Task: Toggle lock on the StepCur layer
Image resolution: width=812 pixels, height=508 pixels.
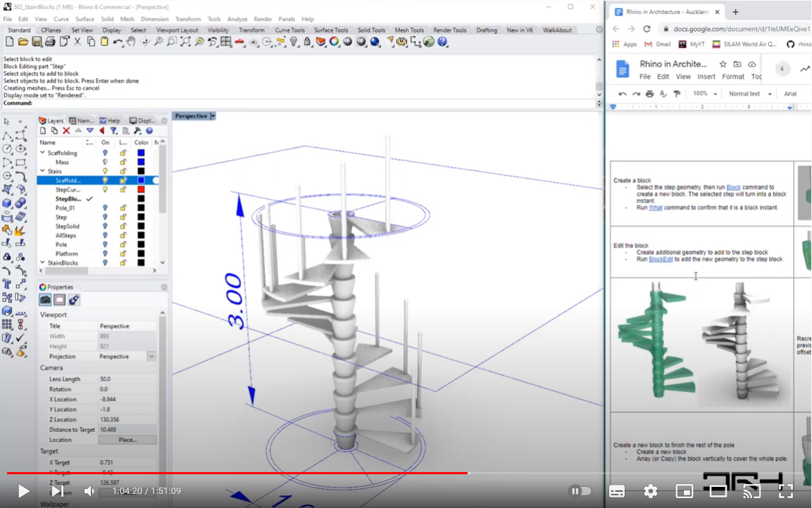Action: (123, 189)
